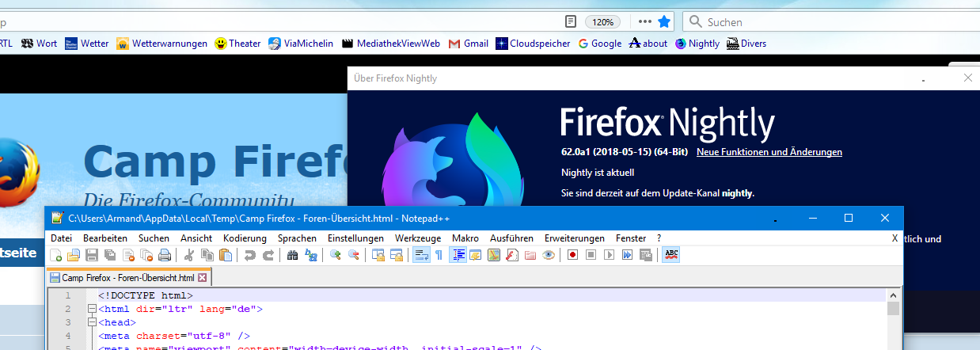Open the Wetterwarnungen bookmark
Image resolution: width=980 pixels, height=350 pixels.
point(161,44)
